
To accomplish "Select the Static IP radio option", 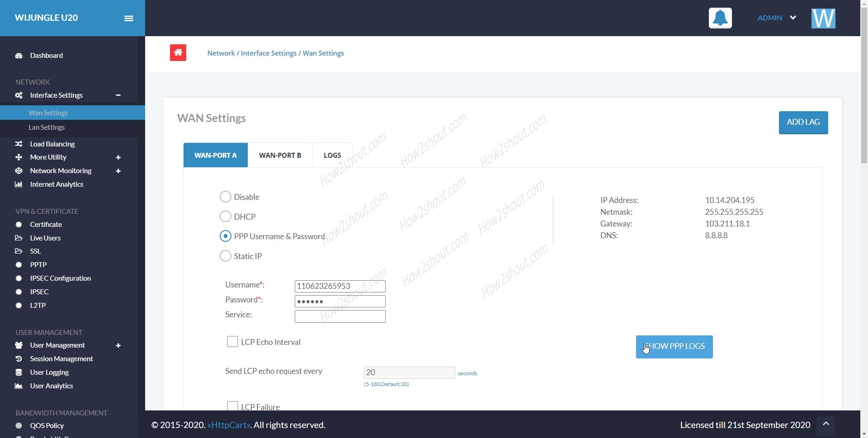I will tap(225, 256).
